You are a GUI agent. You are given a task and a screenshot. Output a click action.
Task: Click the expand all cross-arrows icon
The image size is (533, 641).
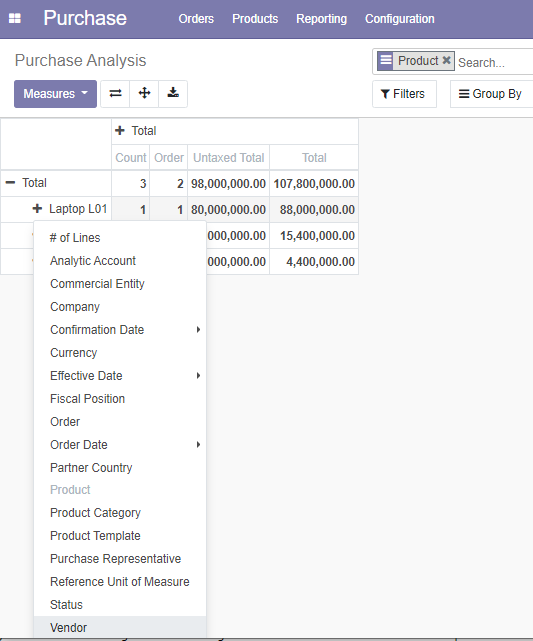[x=144, y=94]
